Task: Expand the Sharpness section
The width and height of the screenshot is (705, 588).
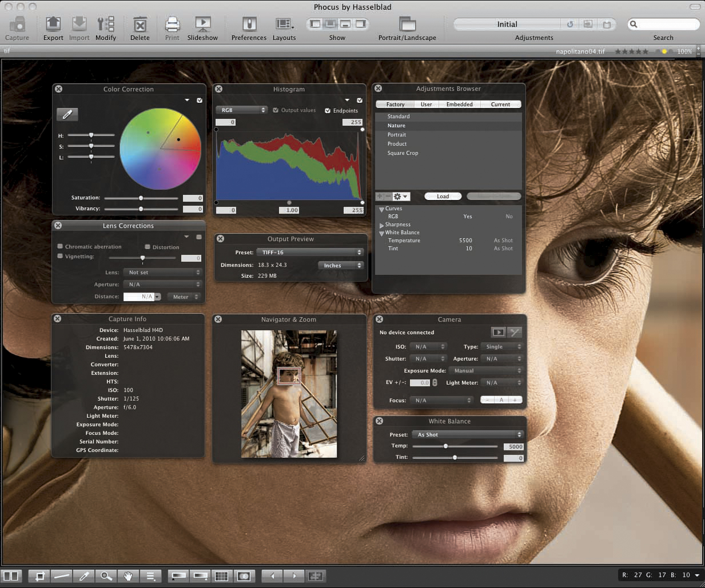Action: point(381,225)
